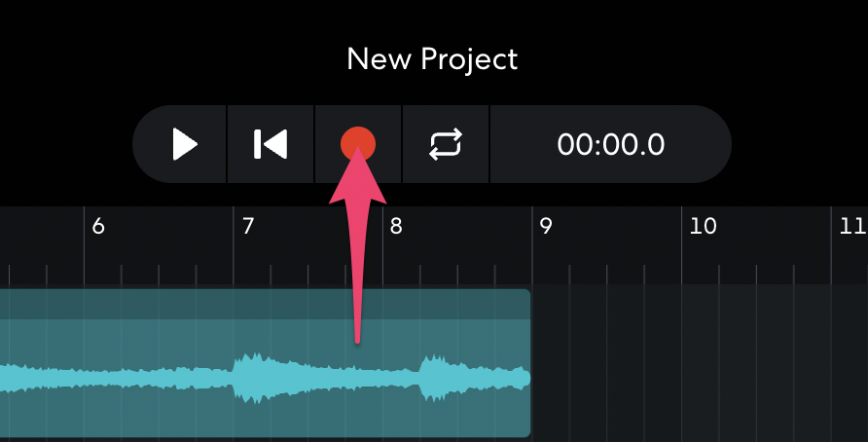Image resolution: width=868 pixels, height=442 pixels.
Task: Click bar 7 on the timeline ruler
Action: (247, 227)
